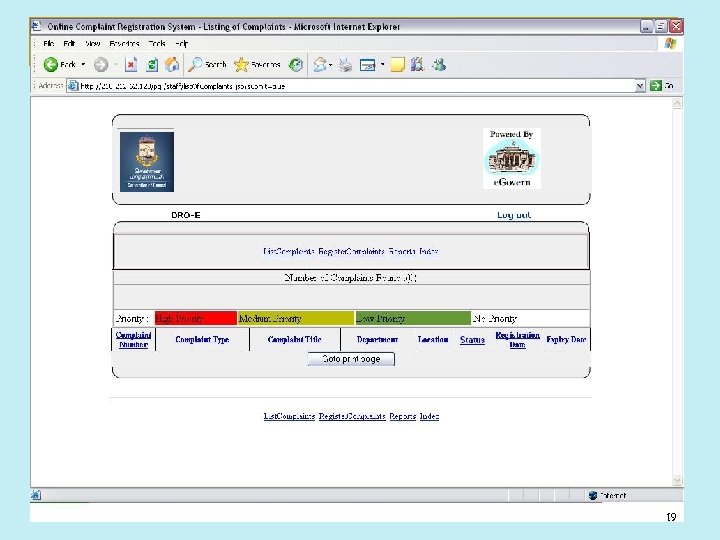Click the Forward arrow button

(101, 65)
